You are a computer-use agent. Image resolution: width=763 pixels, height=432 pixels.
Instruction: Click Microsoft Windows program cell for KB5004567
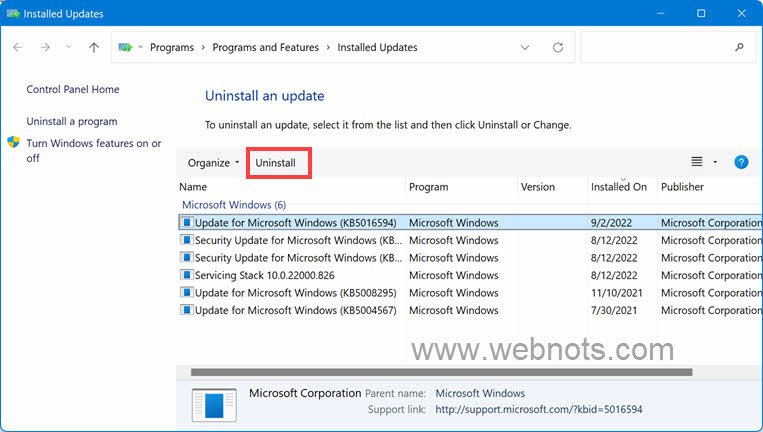pos(454,310)
